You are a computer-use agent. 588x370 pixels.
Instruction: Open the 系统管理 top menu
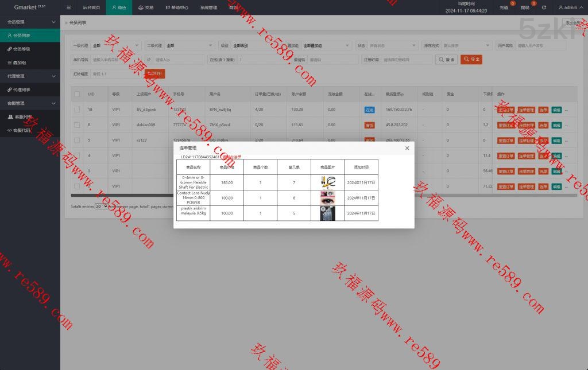pos(208,8)
